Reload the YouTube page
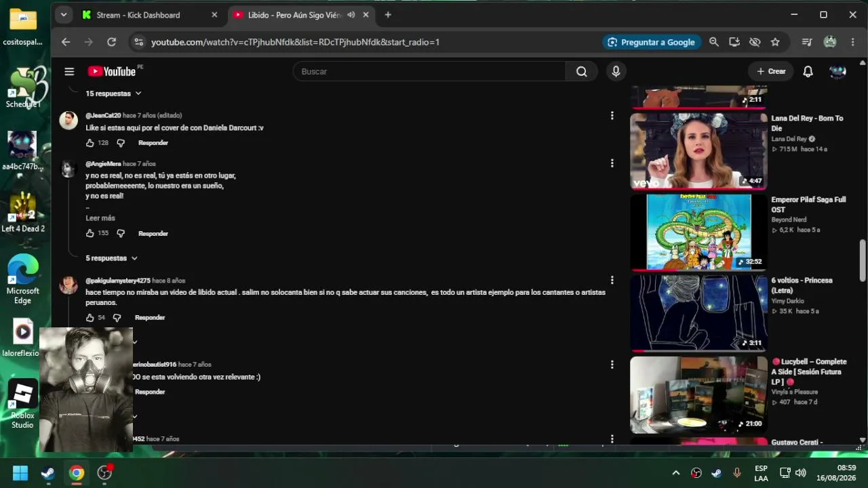The height and width of the screenshot is (488, 868). (112, 42)
